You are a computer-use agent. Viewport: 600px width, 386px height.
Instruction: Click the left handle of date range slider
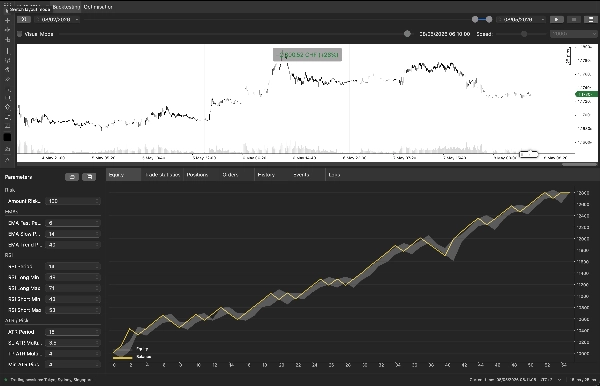[475, 20]
